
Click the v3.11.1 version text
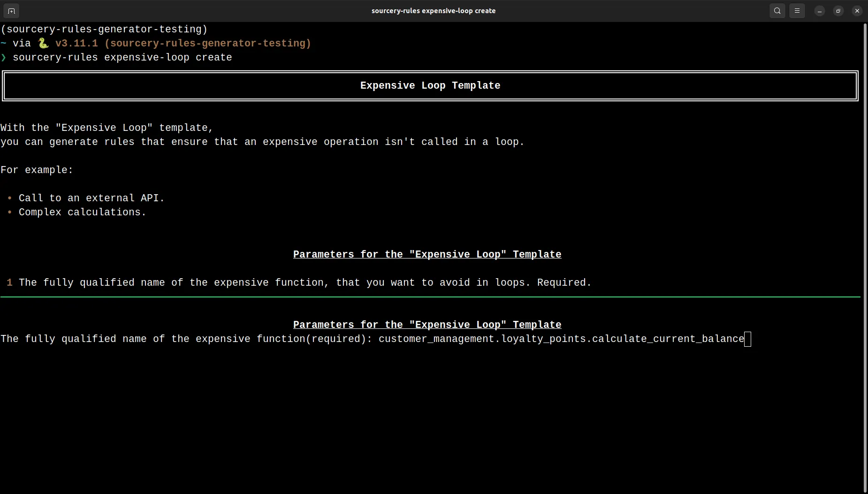point(76,43)
